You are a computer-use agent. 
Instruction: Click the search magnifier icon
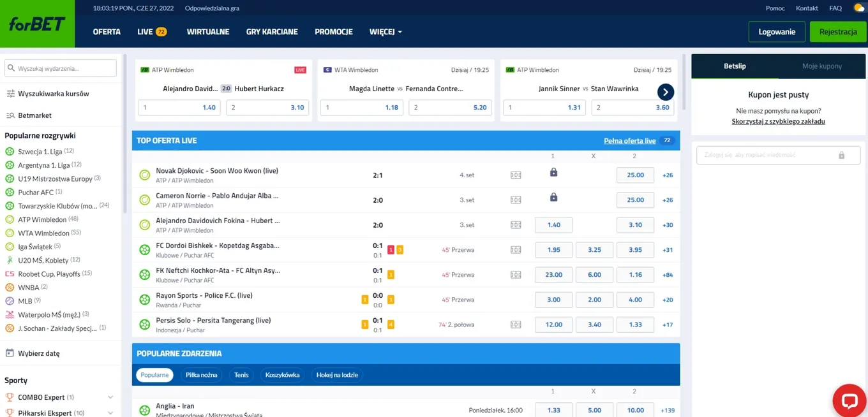tap(11, 68)
